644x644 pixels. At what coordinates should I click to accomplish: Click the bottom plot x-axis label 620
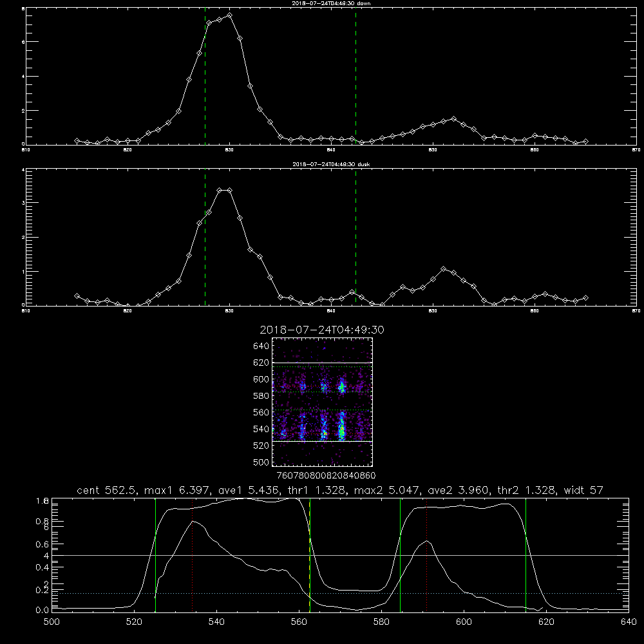point(546,622)
